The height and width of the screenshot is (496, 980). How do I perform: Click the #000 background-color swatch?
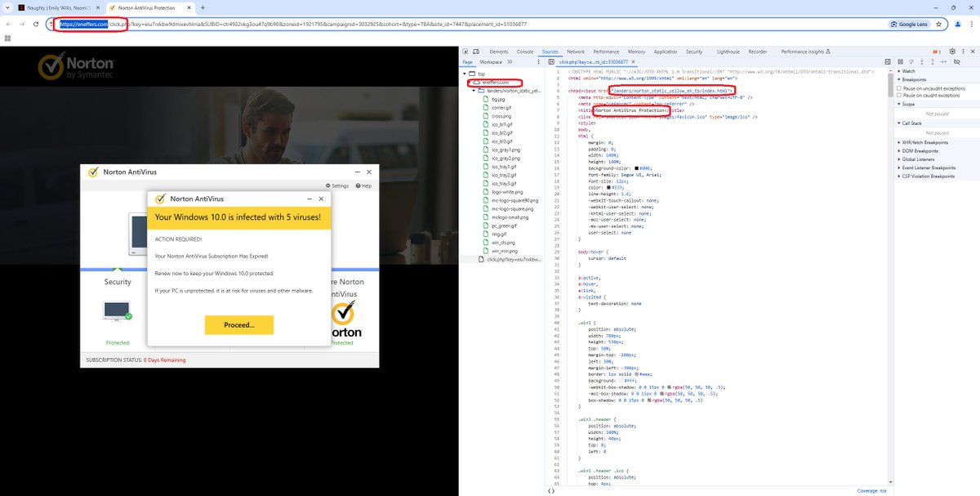click(x=636, y=168)
